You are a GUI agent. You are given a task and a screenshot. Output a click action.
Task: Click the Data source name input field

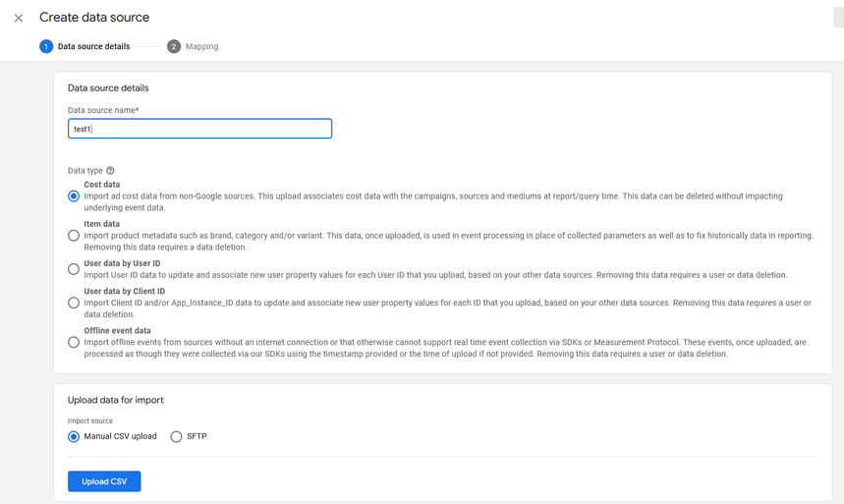tap(199, 129)
